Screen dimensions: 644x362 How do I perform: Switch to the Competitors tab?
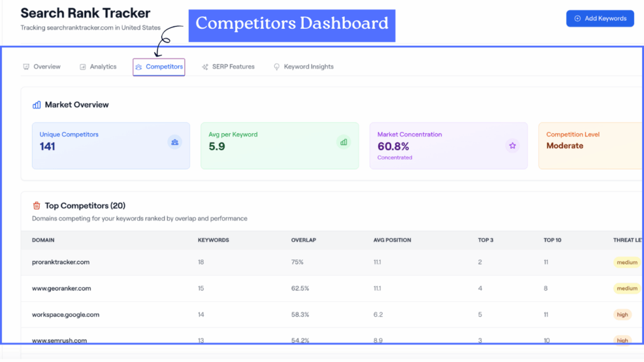click(x=159, y=67)
